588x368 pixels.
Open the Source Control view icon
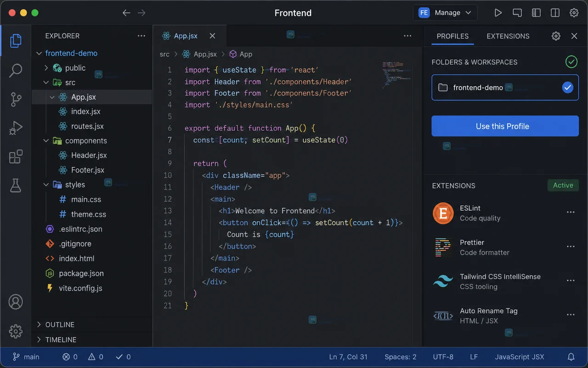pos(16,99)
